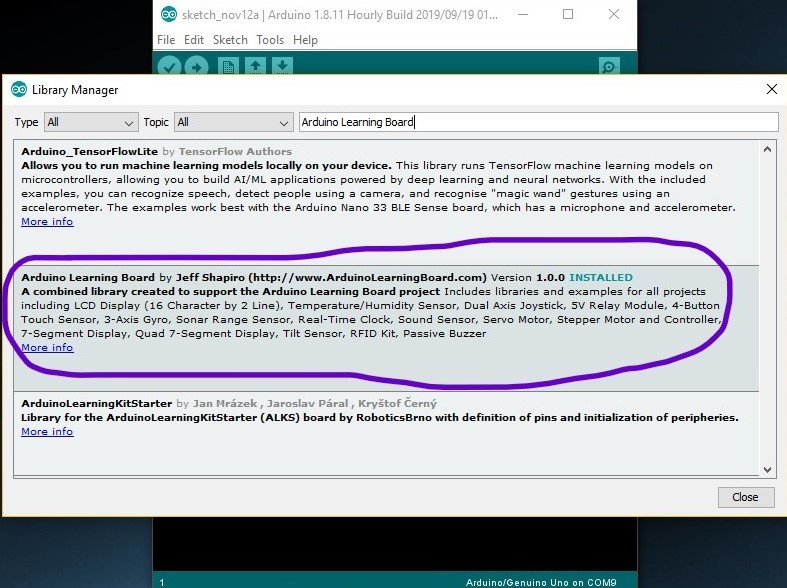The height and width of the screenshot is (588, 787).
Task: Select the ArduinoLearningKitStarter library title
Action: tap(96, 403)
